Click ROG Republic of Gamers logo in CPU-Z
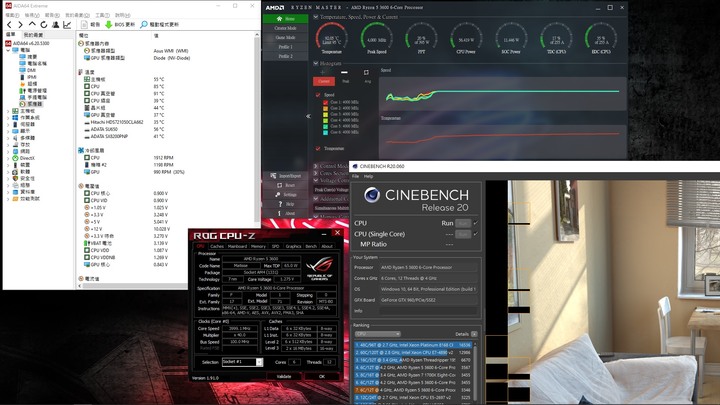 pos(320,267)
